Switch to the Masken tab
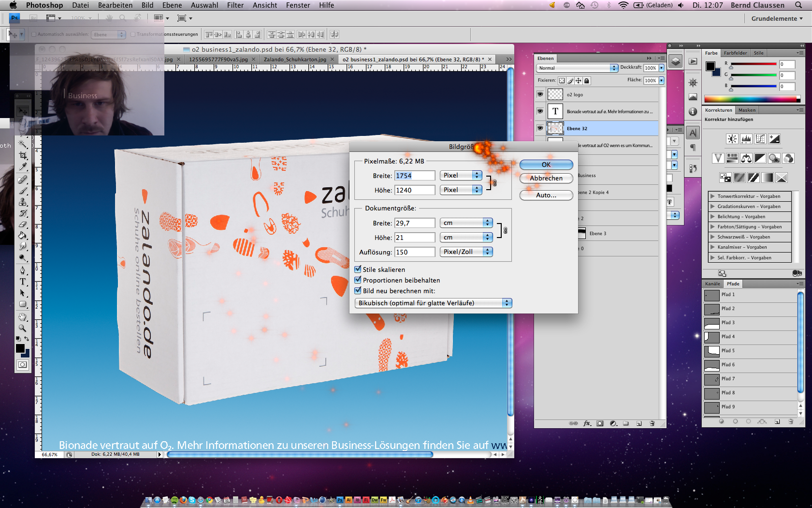This screenshot has height=508, width=812. tap(747, 110)
